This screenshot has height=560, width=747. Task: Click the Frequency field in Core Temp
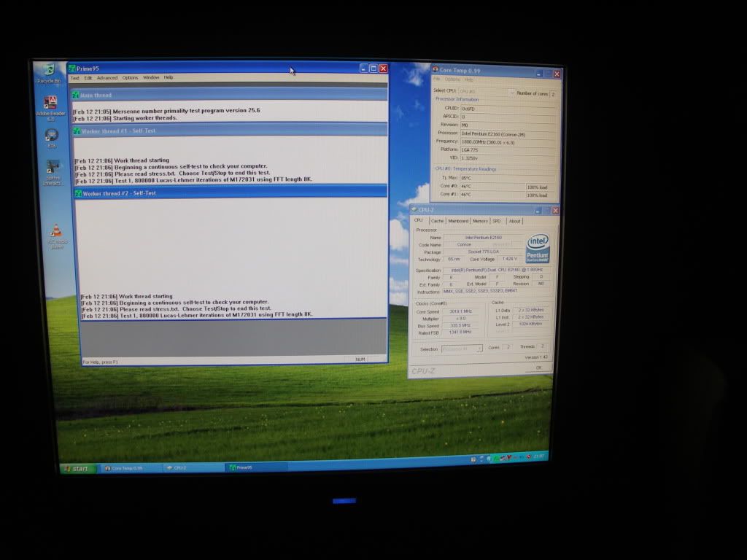click(508, 142)
